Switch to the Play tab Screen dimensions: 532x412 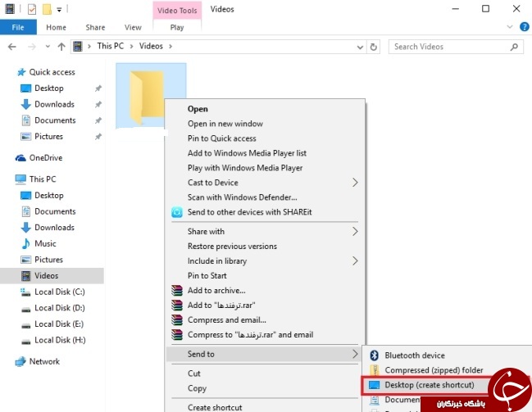177,27
